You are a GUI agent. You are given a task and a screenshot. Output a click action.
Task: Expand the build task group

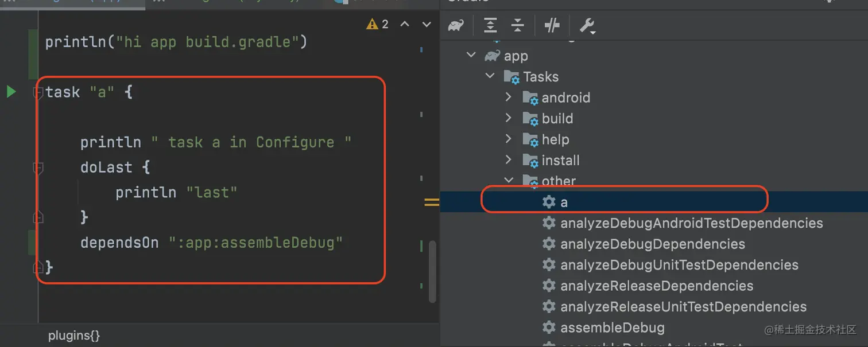[508, 118]
